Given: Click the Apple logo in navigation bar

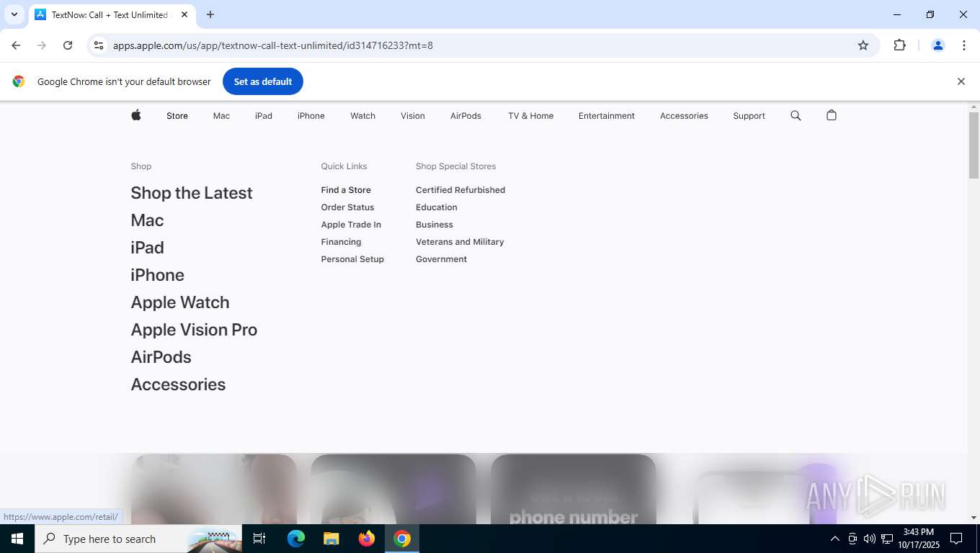Looking at the screenshot, I should [136, 115].
